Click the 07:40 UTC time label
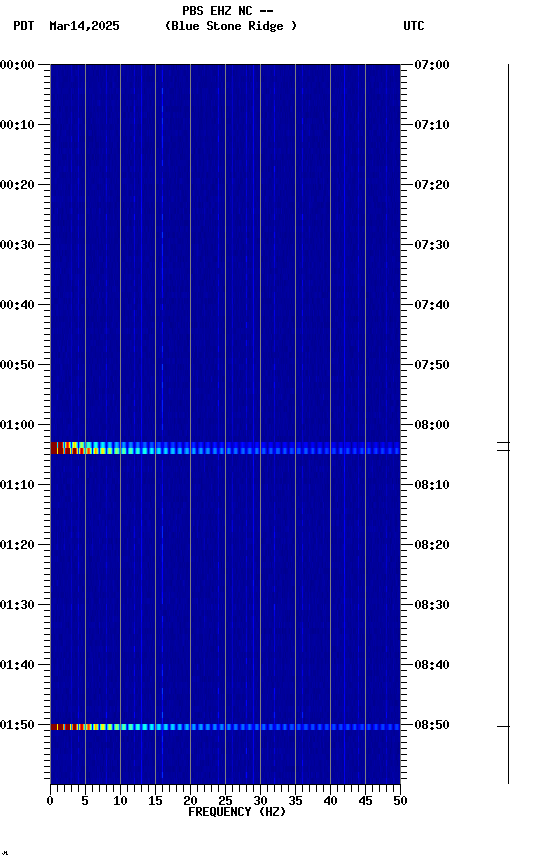 [x=432, y=305]
